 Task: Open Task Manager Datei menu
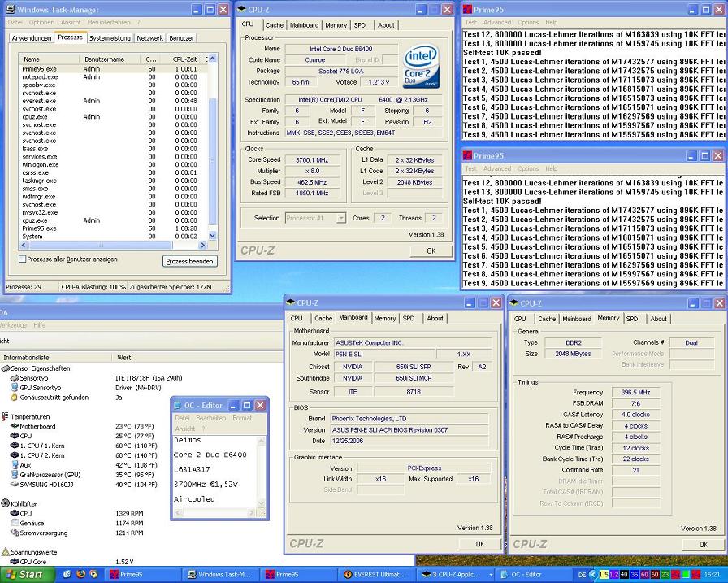pyautogui.click(x=15, y=22)
